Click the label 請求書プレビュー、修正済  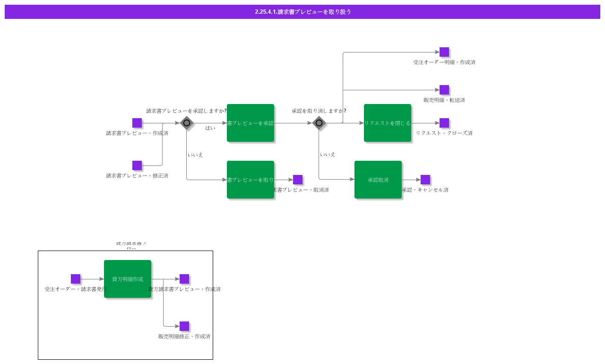(137, 176)
